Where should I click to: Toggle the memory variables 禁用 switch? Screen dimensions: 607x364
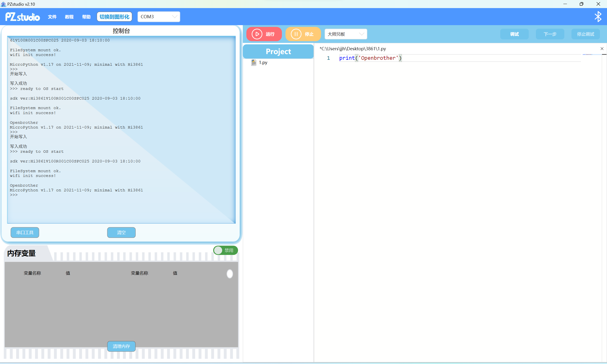[x=225, y=250]
